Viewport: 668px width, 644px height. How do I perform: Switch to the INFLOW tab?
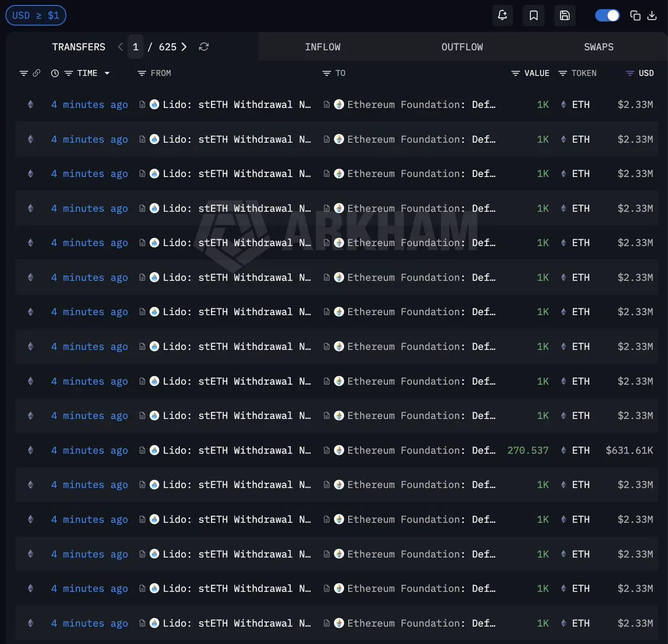(323, 47)
